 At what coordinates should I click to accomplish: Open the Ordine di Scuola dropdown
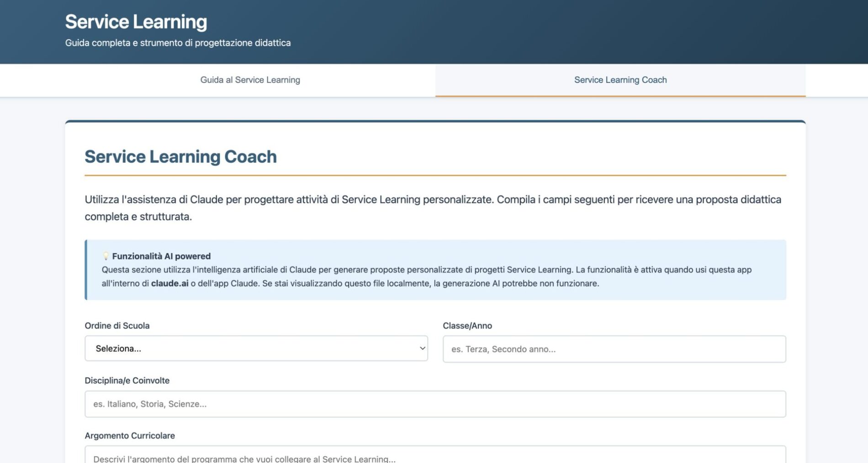tap(256, 348)
